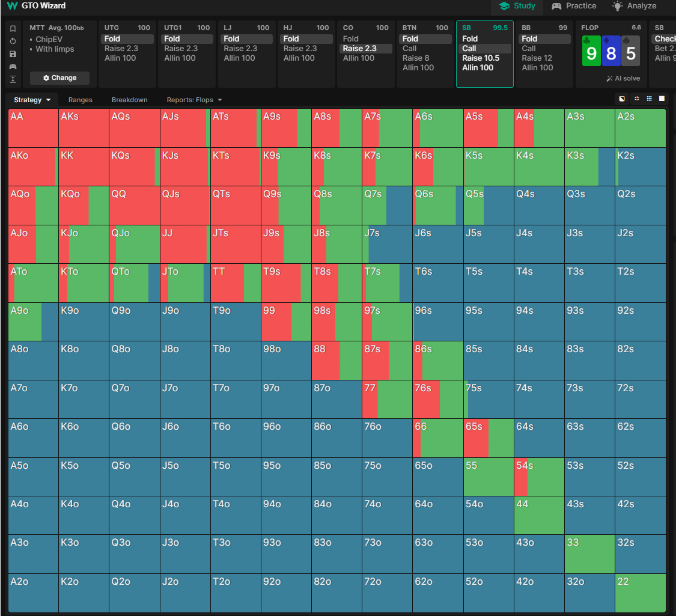Click the Change settings button
This screenshot has height=616, width=676.
[x=60, y=78]
